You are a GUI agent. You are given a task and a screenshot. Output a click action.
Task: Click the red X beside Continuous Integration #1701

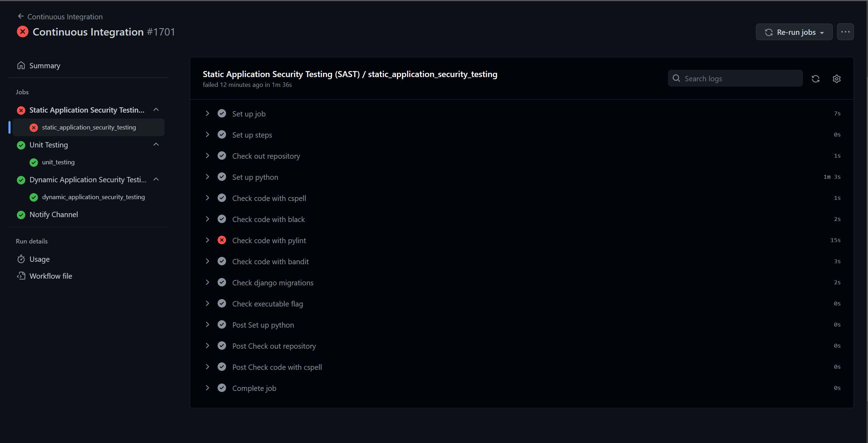point(22,32)
